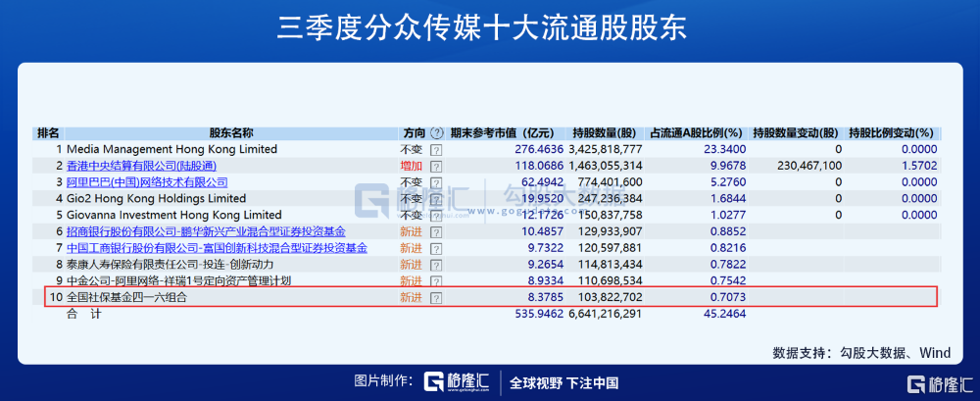Click ratio value 23.3400
The image size is (980, 401).
(724, 149)
